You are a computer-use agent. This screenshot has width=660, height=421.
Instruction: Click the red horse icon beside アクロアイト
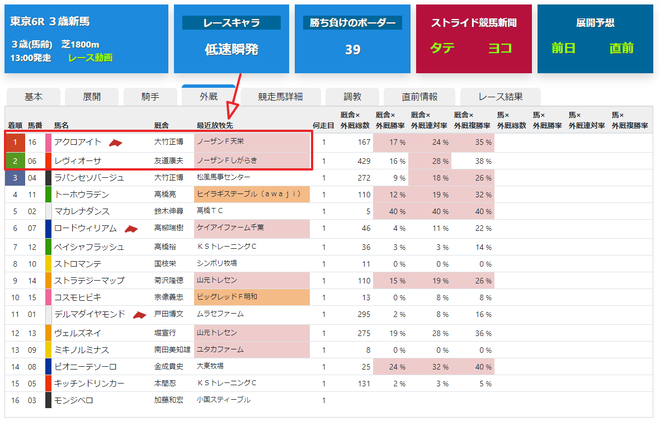point(115,143)
